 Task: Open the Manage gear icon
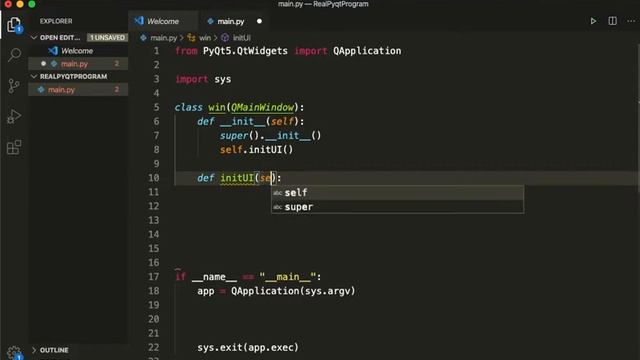14,352
